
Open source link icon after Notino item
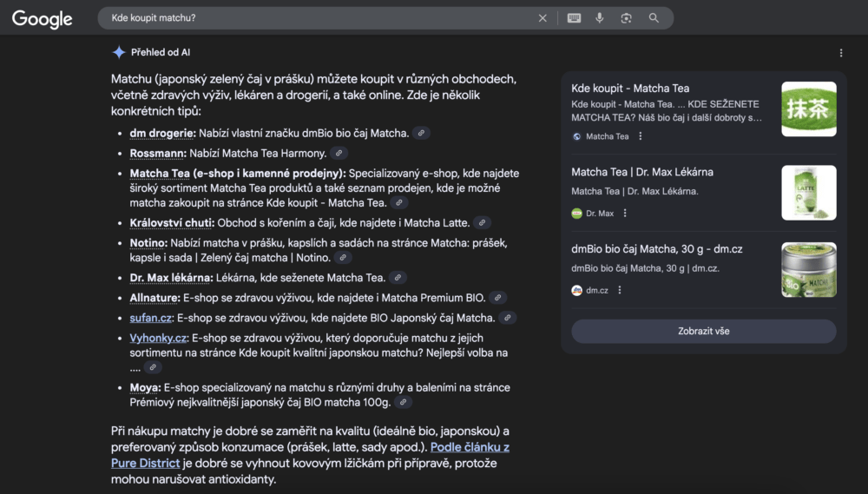[343, 258]
